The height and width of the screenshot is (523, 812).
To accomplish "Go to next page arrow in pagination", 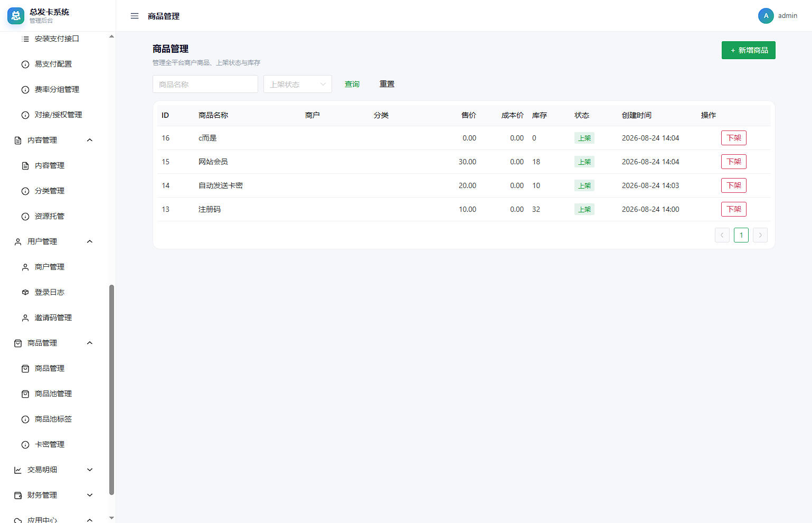I will (x=760, y=235).
